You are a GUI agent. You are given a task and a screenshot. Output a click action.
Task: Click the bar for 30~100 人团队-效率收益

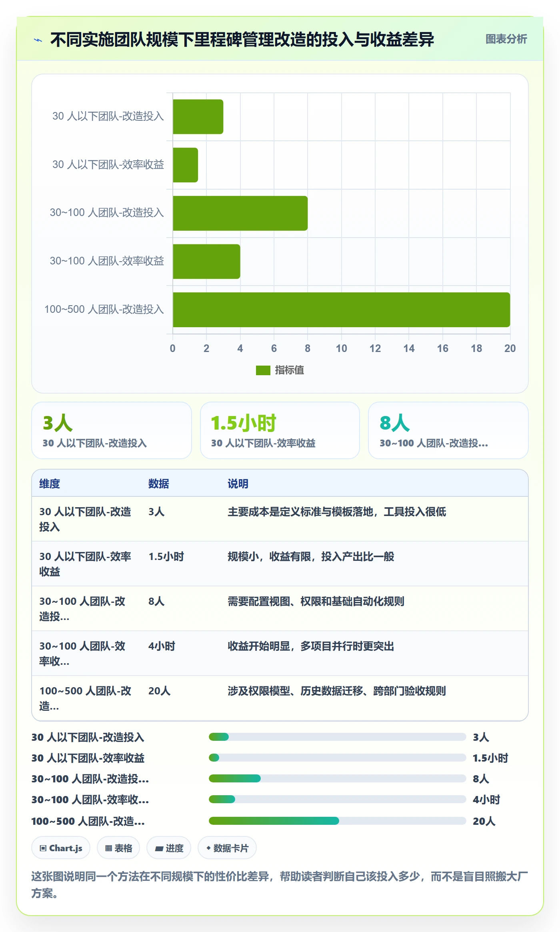pyautogui.click(x=206, y=262)
